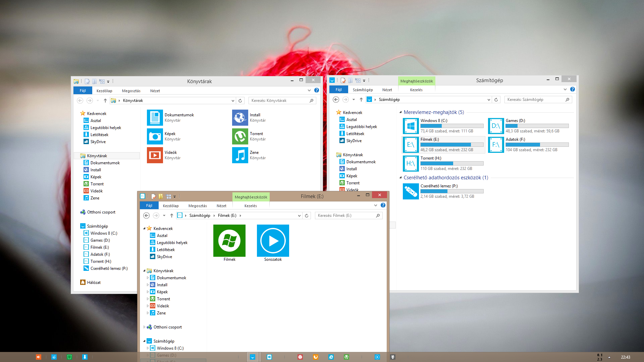Collapse Kedvencek in Filmek (E:) tree
644x362 pixels.
click(144, 229)
